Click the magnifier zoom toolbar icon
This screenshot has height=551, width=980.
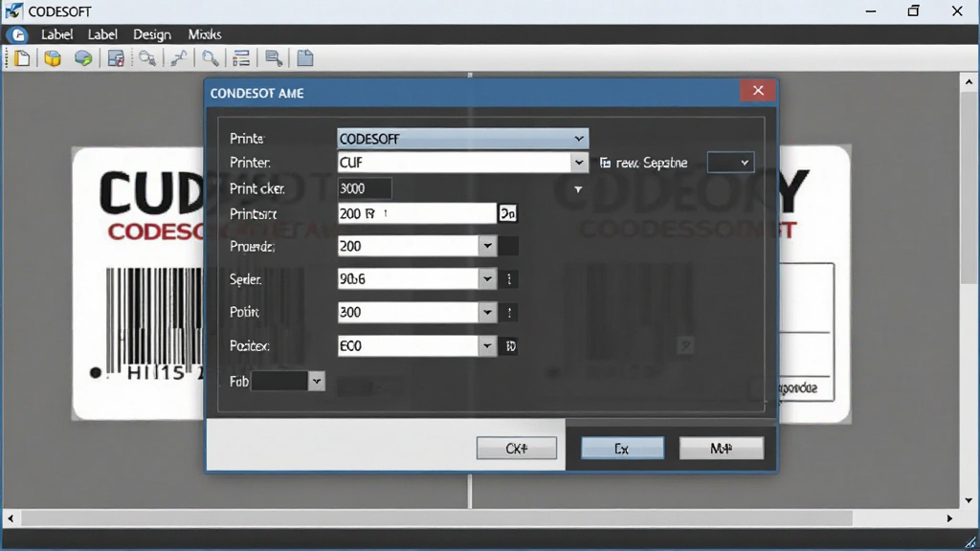coord(211,58)
